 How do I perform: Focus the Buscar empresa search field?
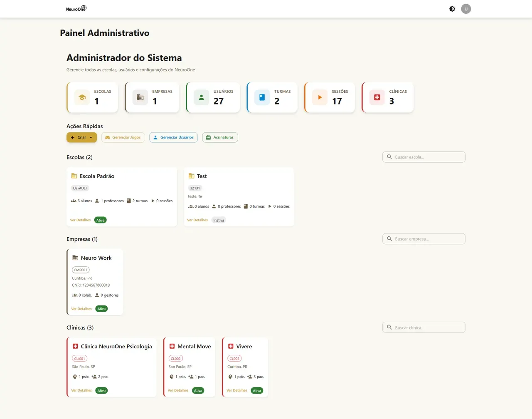point(424,239)
